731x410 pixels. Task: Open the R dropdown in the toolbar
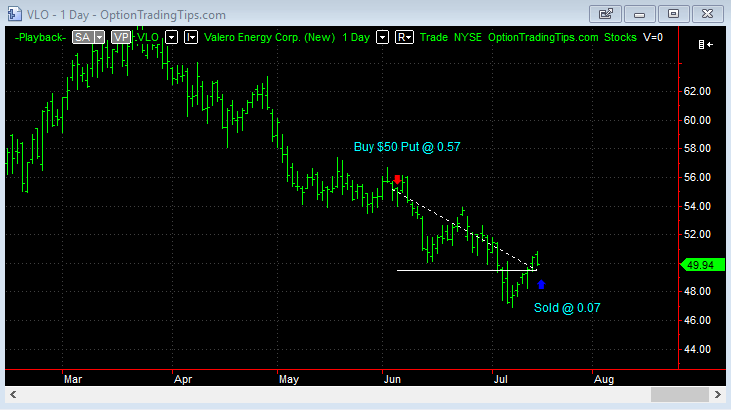pos(404,37)
